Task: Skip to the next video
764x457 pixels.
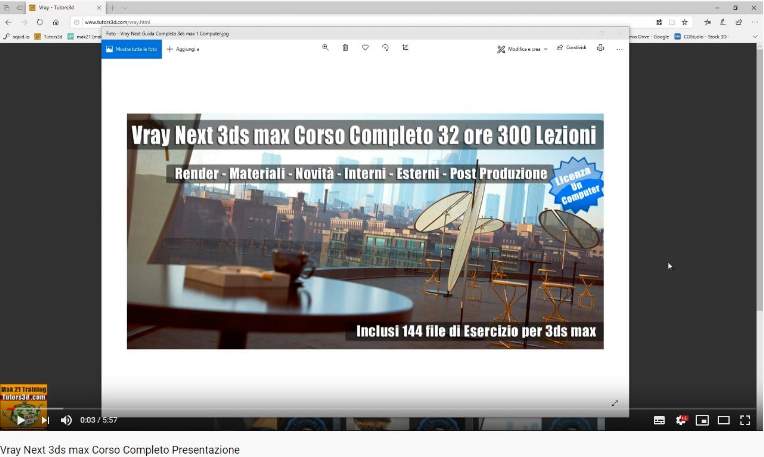Action: pyautogui.click(x=45, y=420)
